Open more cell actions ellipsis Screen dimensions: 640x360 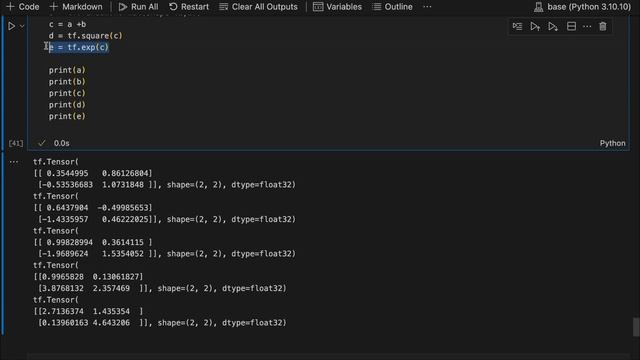point(587,27)
